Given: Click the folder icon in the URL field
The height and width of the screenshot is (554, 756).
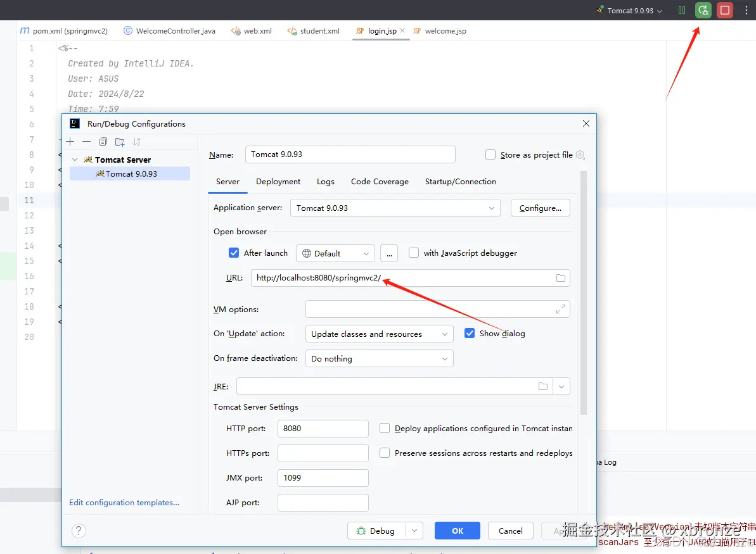Looking at the screenshot, I should coord(560,278).
